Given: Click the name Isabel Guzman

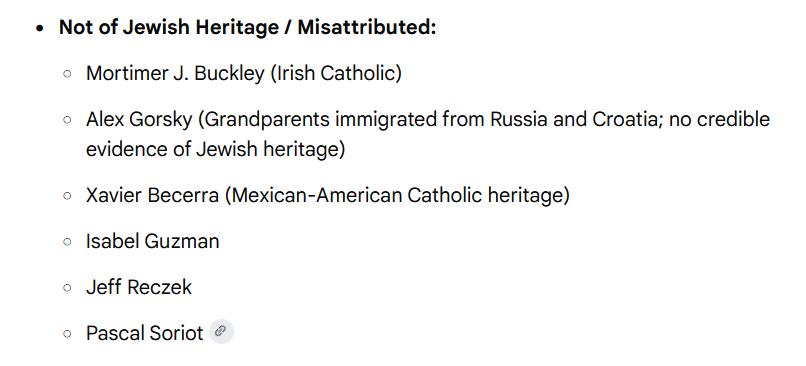Looking at the screenshot, I should tap(153, 241).
